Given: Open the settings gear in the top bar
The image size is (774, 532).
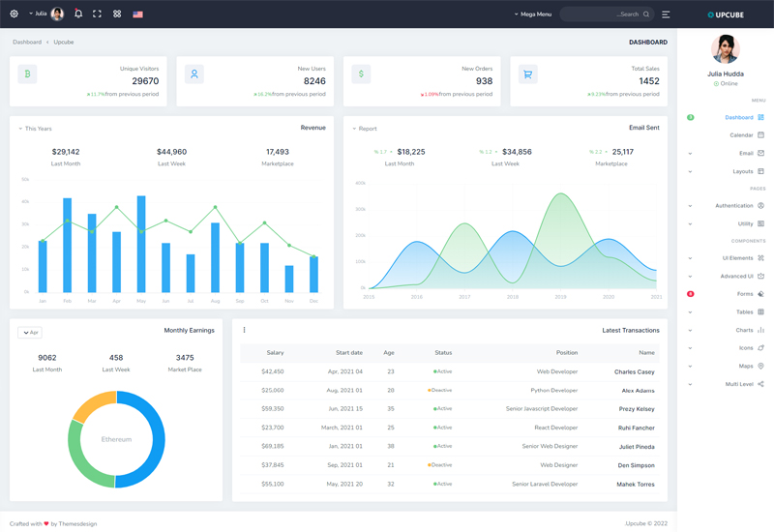Looking at the screenshot, I should point(15,15).
